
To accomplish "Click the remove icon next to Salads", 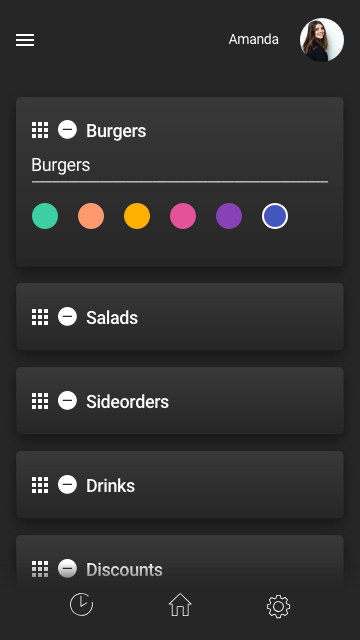I will pyautogui.click(x=67, y=317).
